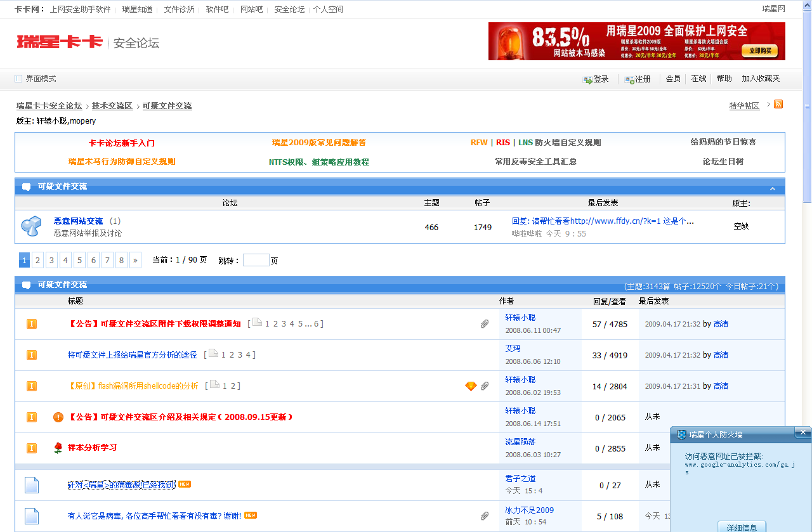Open the 恶意网站交流 subforum link
Viewport: 812px width, 532px height.
tap(78, 221)
